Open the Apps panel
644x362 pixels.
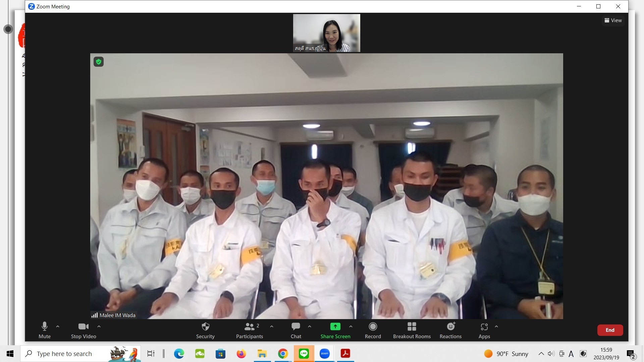click(484, 330)
